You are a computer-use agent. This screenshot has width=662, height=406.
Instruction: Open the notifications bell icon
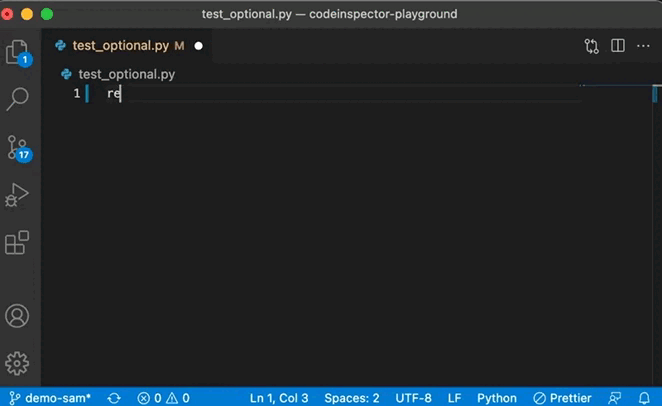pyautogui.click(x=644, y=397)
